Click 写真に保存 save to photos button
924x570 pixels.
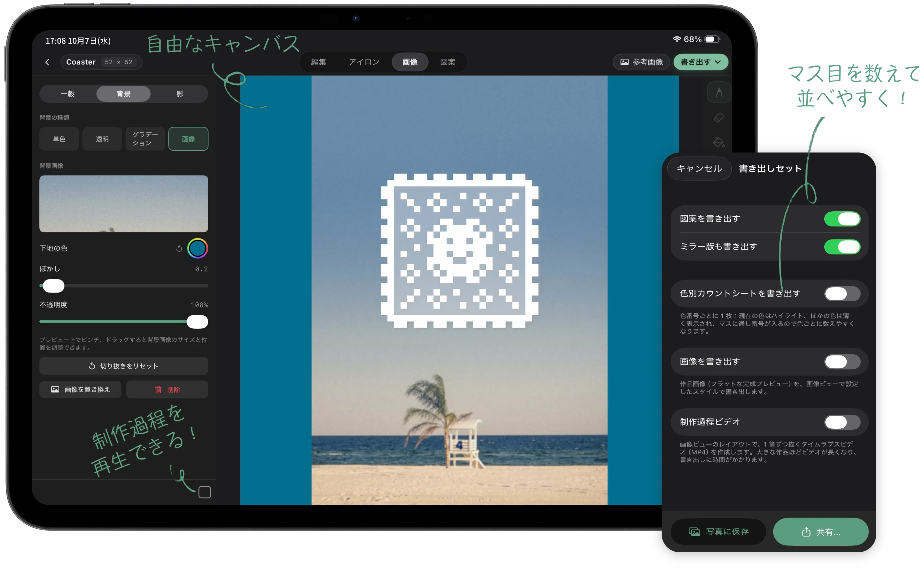[718, 531]
